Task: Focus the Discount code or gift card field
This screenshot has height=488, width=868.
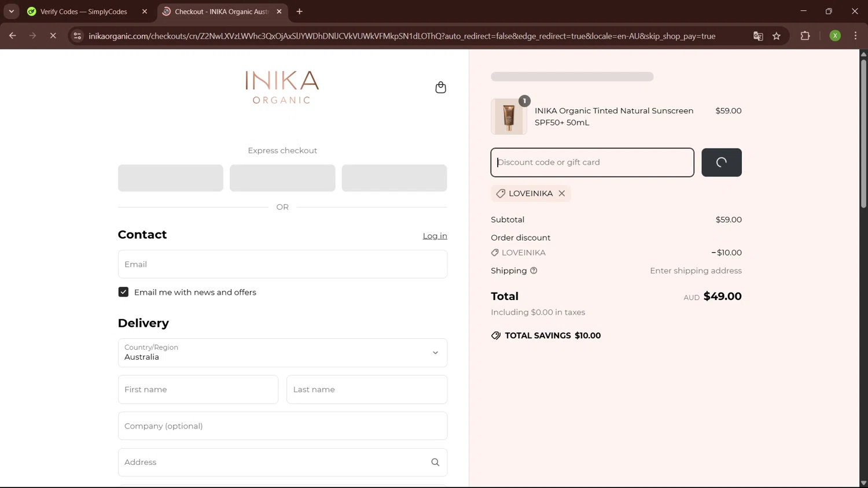Action: pyautogui.click(x=592, y=162)
